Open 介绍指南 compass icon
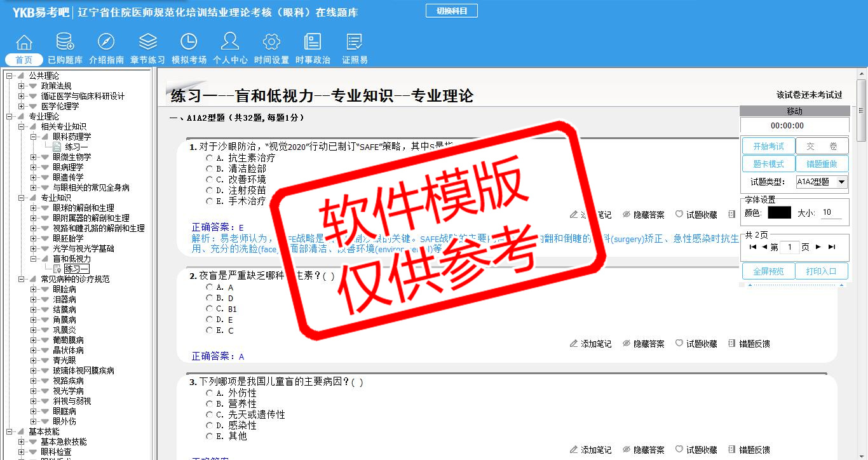Viewport: 868px width, 460px height. tap(106, 43)
